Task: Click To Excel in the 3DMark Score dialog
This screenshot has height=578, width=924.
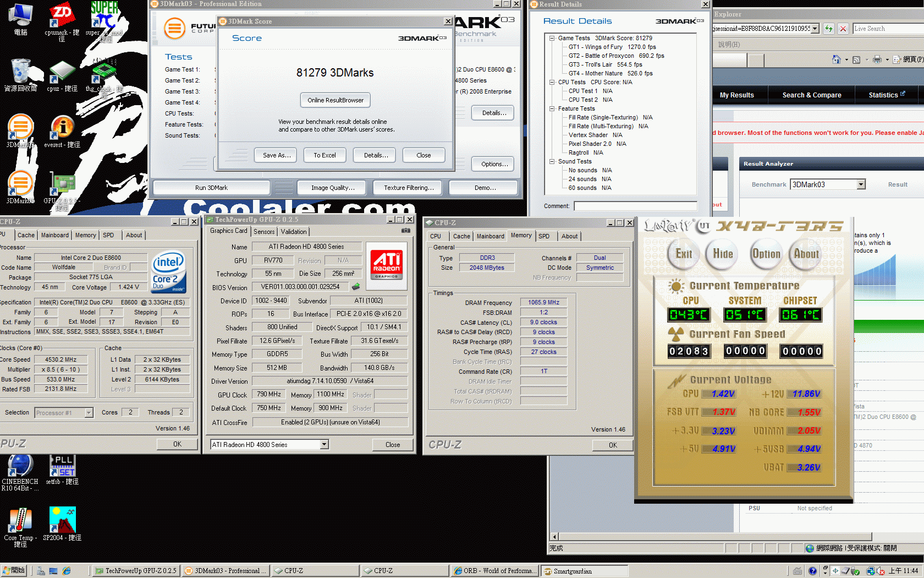Action: 324,155
